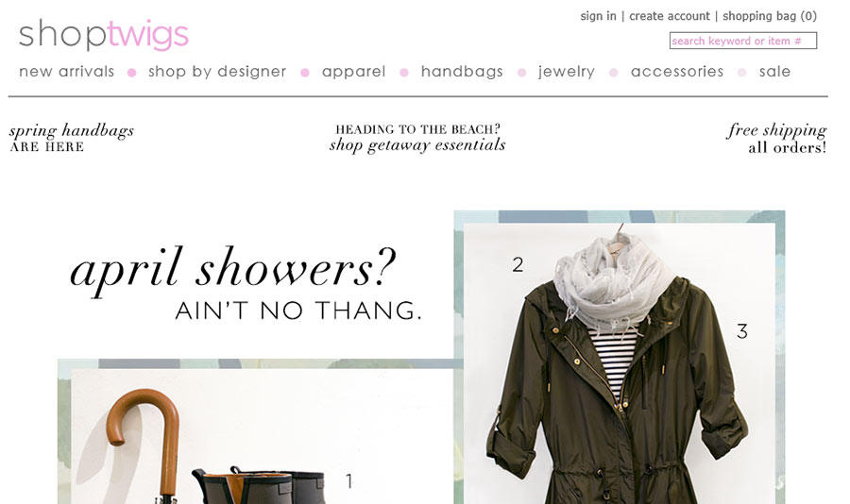
Task: Open the sign in link
Action: (598, 16)
